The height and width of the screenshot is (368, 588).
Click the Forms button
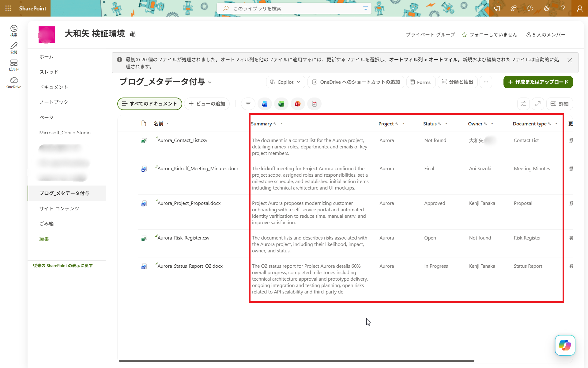420,82
